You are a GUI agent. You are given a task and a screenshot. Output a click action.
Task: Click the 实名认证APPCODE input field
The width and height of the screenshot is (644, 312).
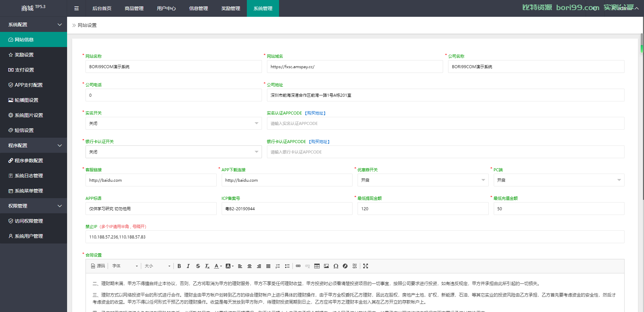445,123
